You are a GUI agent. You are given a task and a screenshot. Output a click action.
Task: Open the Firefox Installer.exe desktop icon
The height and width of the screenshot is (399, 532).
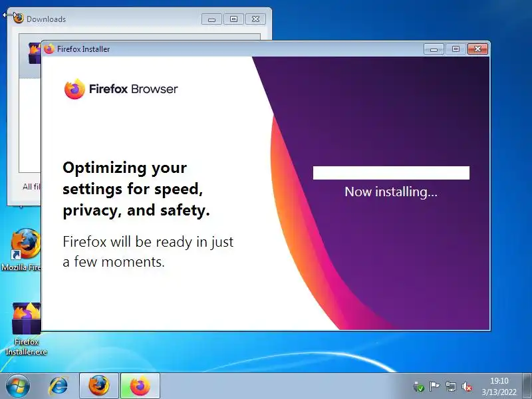[x=27, y=329]
